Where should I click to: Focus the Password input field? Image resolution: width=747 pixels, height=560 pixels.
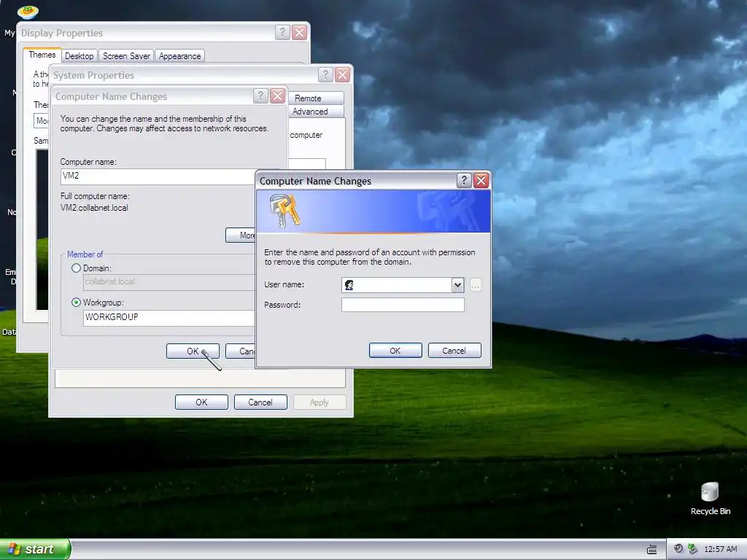point(403,305)
